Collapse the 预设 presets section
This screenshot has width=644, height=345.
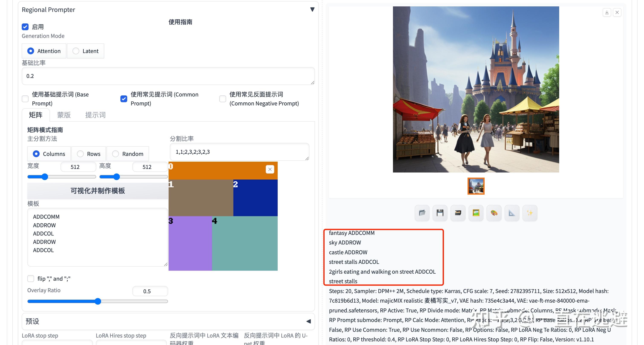tap(309, 322)
